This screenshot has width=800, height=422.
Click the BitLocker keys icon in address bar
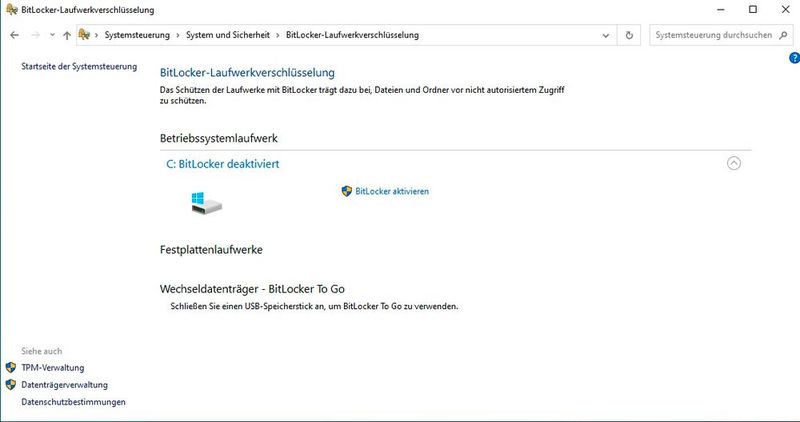[x=84, y=35]
